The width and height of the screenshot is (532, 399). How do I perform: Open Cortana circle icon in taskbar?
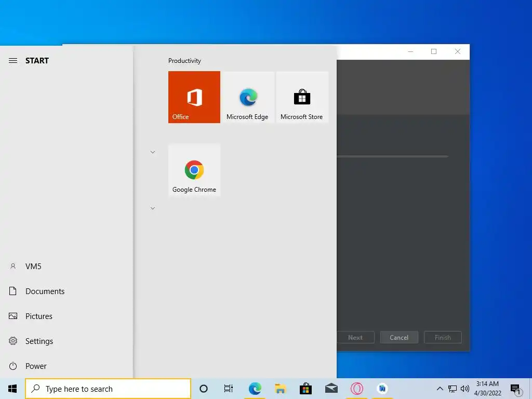pyautogui.click(x=204, y=389)
